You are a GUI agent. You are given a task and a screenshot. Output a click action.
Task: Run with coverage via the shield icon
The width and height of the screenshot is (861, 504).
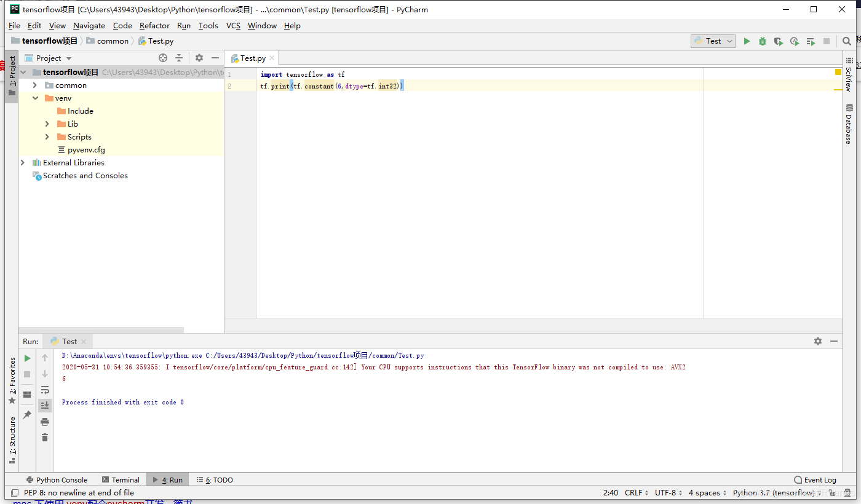pos(779,41)
